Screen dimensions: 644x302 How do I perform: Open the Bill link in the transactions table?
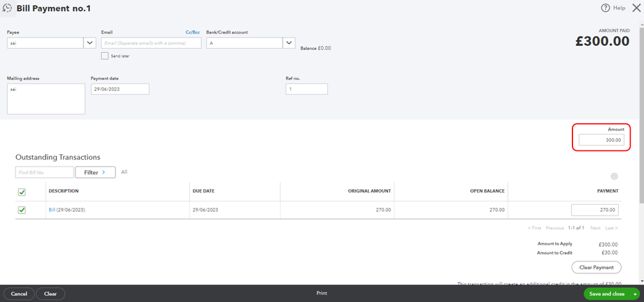pos(52,210)
